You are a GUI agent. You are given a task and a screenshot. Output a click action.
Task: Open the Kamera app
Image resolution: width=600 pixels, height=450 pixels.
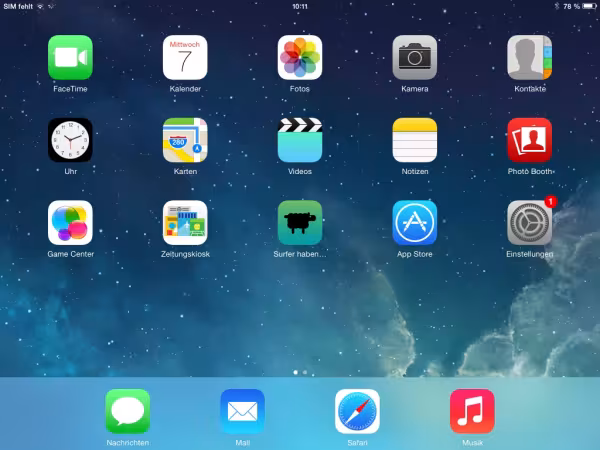415,57
